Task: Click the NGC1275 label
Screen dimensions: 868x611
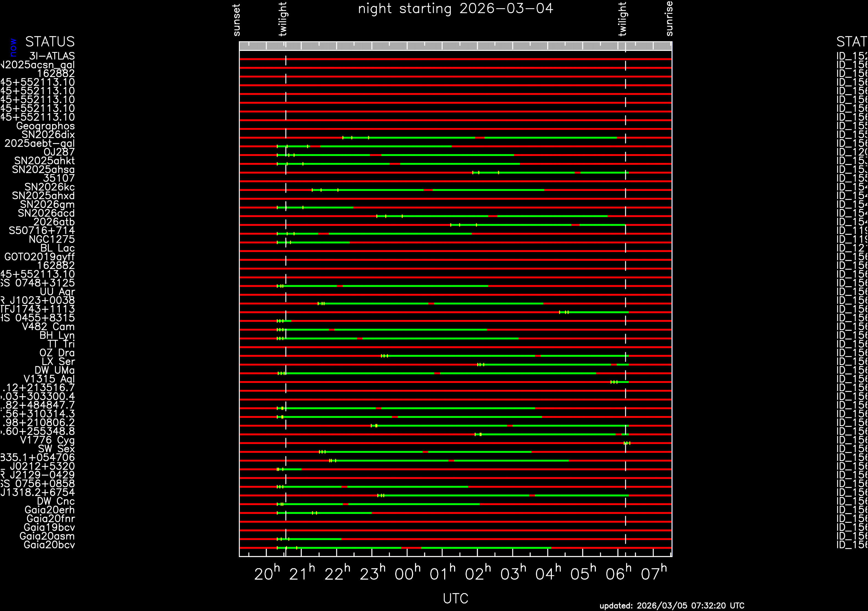Action: point(52,240)
